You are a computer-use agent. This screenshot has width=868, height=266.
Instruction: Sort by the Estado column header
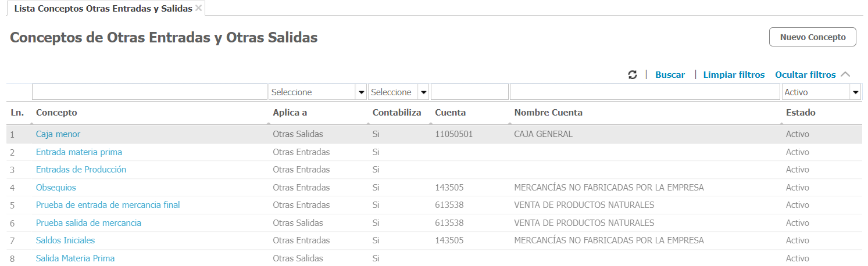pyautogui.click(x=801, y=113)
